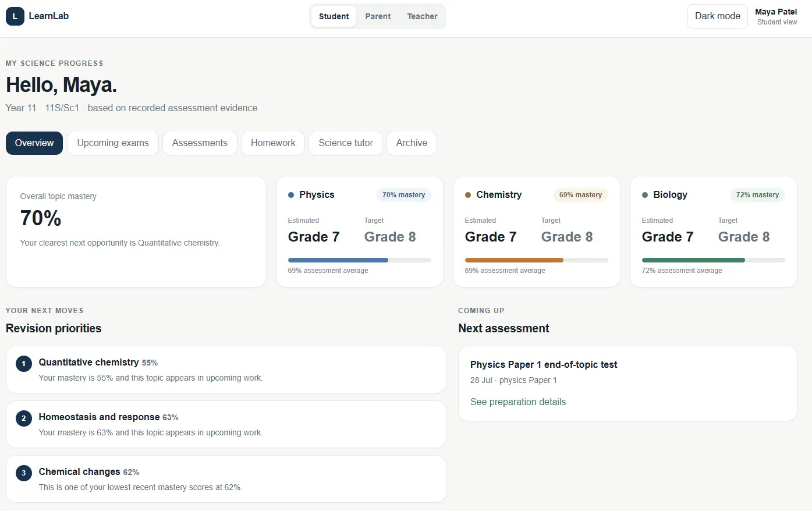The image size is (812, 511).
Task: Click the LearnLab logo icon
Action: (x=15, y=16)
